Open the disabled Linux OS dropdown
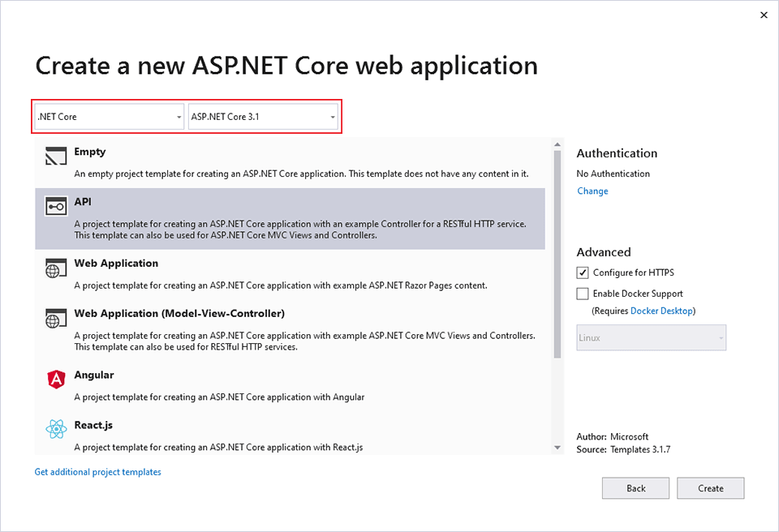The image size is (779, 532). click(x=651, y=338)
